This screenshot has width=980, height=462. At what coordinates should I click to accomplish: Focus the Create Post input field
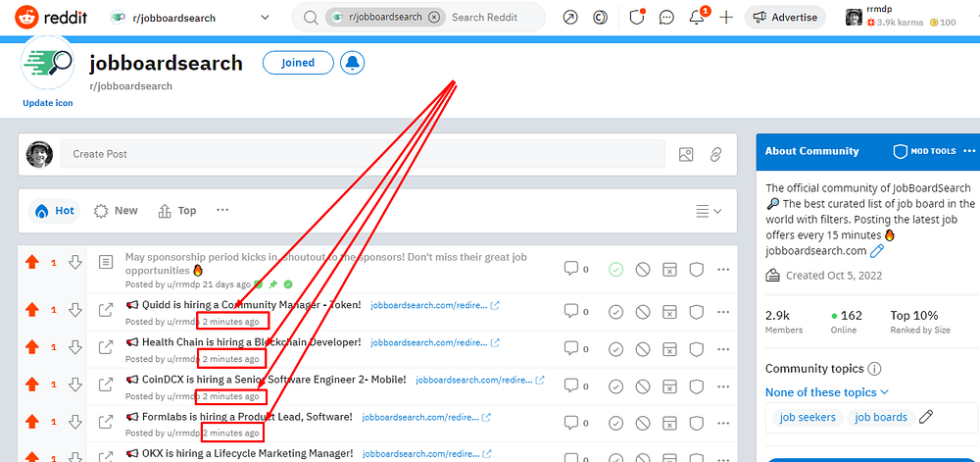pos(363,154)
